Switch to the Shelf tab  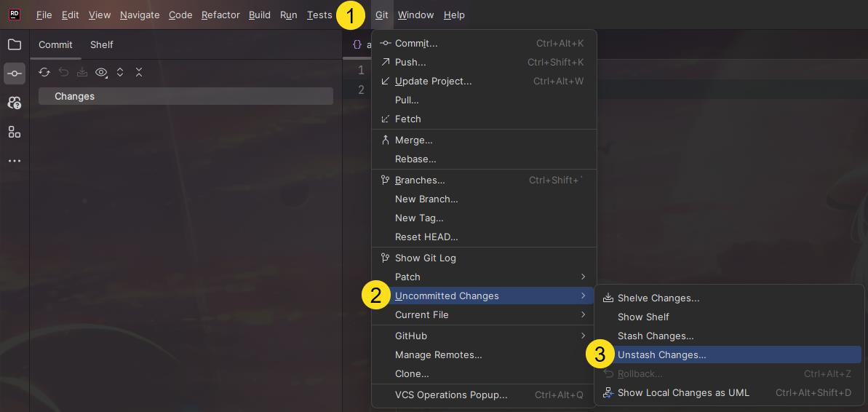(x=101, y=44)
